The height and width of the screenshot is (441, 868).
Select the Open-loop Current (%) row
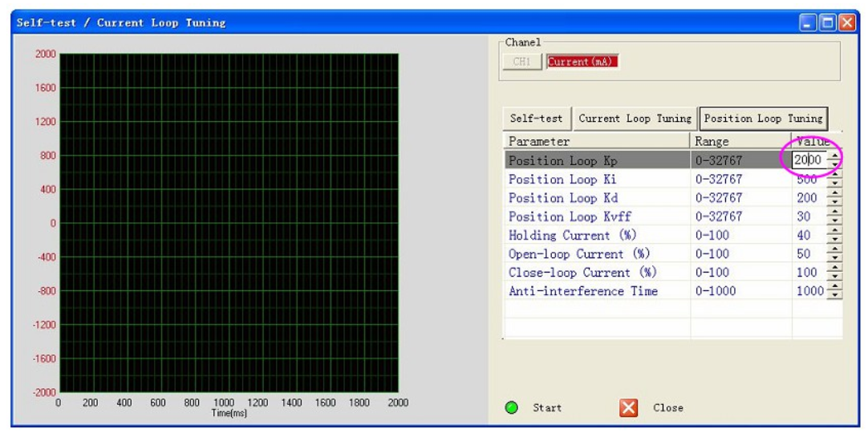point(673,253)
